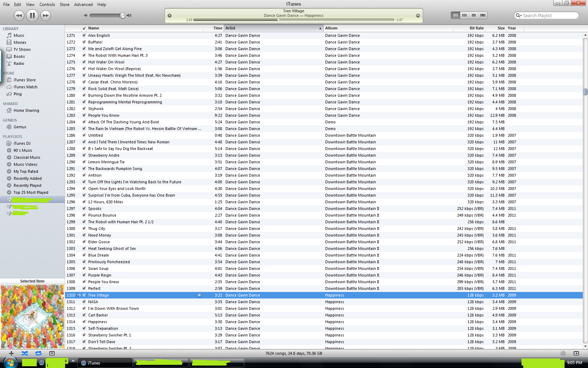Screen dimensions: 588x368
Task: Open the Edit menu
Action: tap(17, 5)
